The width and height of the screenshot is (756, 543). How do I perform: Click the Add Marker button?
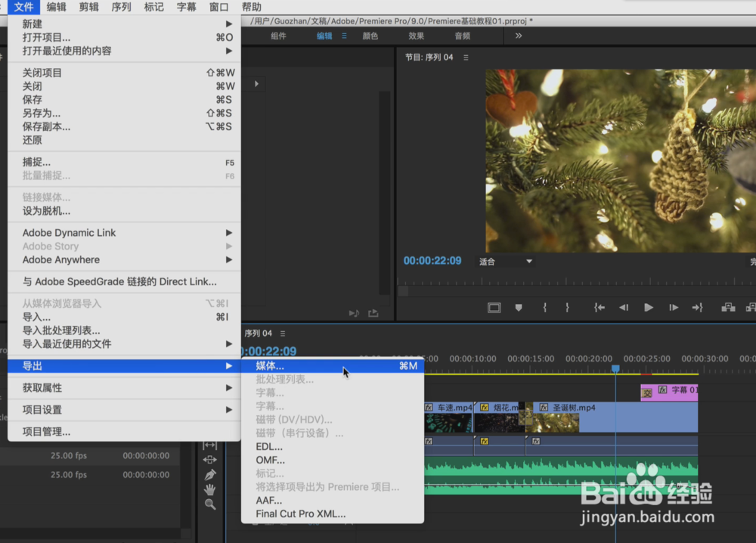click(519, 308)
